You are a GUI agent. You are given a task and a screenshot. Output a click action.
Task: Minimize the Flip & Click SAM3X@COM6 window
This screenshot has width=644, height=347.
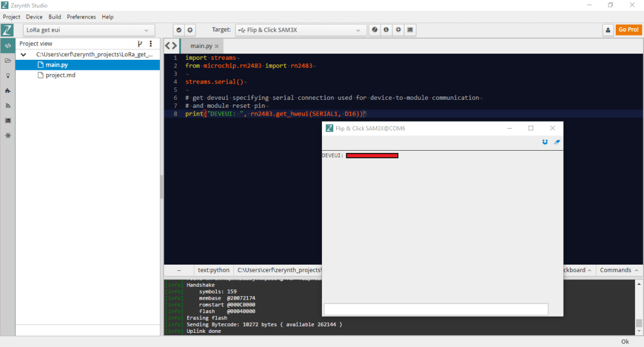[x=510, y=129]
